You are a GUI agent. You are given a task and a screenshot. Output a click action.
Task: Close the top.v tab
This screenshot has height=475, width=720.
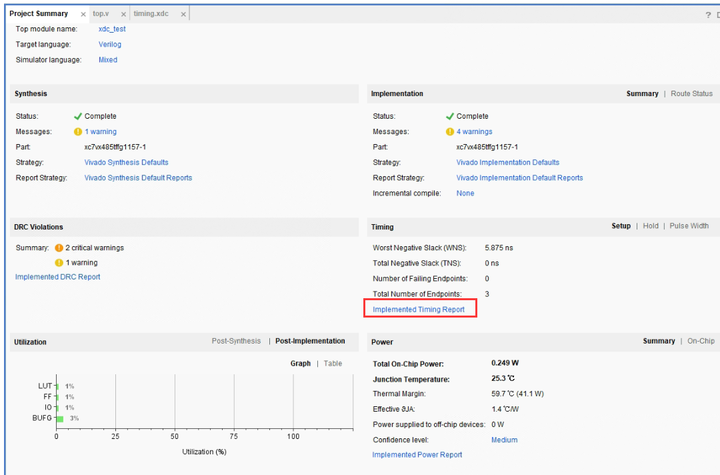(123, 14)
